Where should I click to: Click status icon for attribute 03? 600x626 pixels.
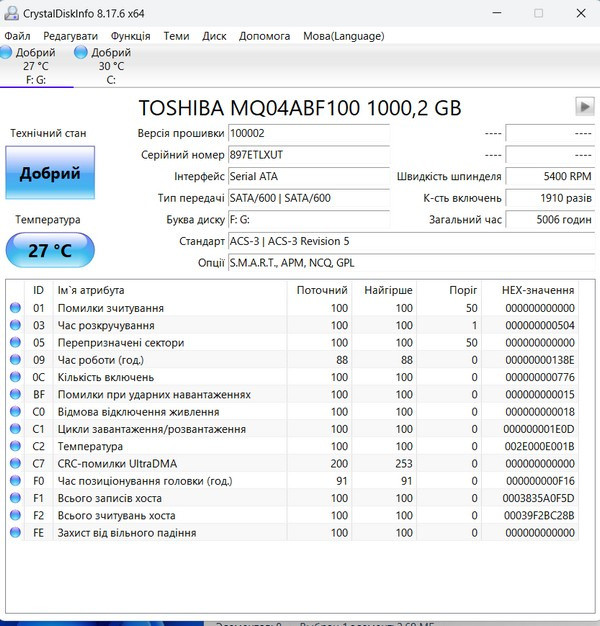click(15, 325)
